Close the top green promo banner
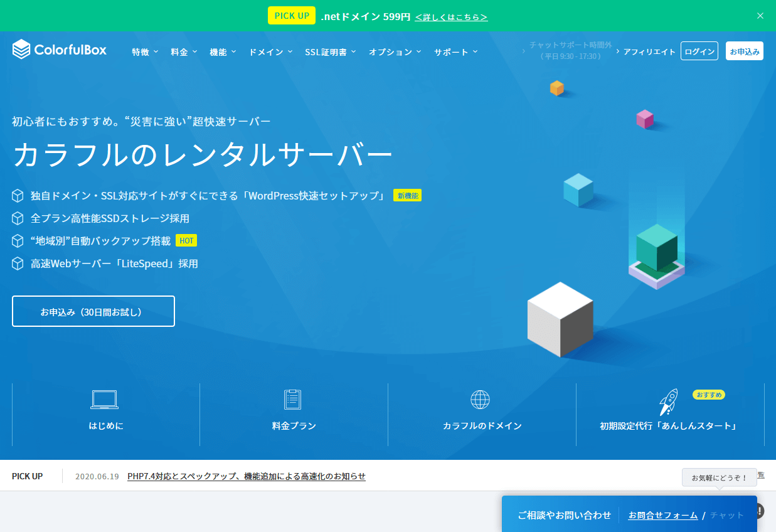The height and width of the screenshot is (532, 776). 760,16
